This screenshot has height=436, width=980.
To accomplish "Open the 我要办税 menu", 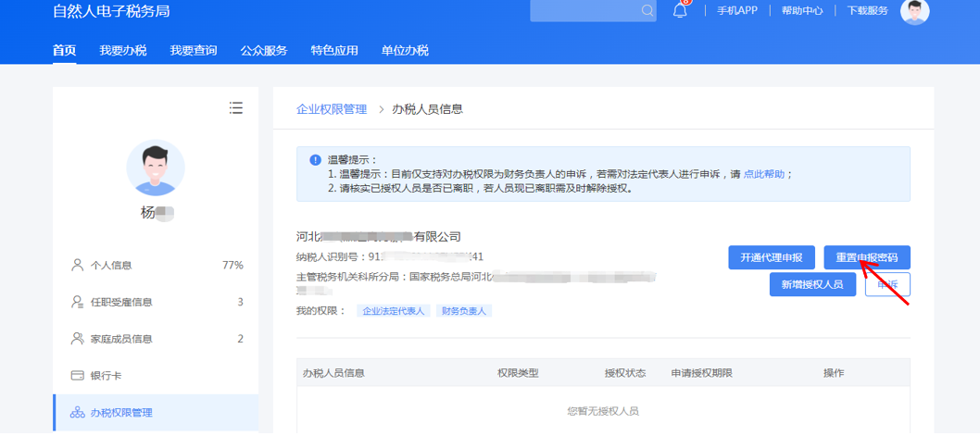I will [x=123, y=51].
